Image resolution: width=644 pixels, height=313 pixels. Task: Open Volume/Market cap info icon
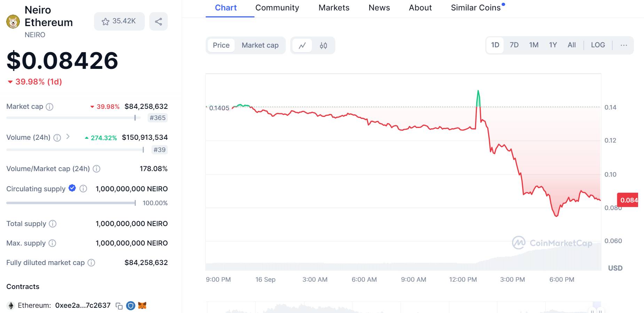[x=97, y=169]
